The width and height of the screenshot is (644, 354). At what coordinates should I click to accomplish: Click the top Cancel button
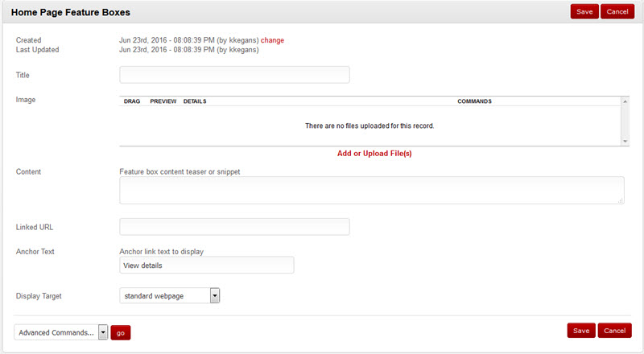coord(615,11)
